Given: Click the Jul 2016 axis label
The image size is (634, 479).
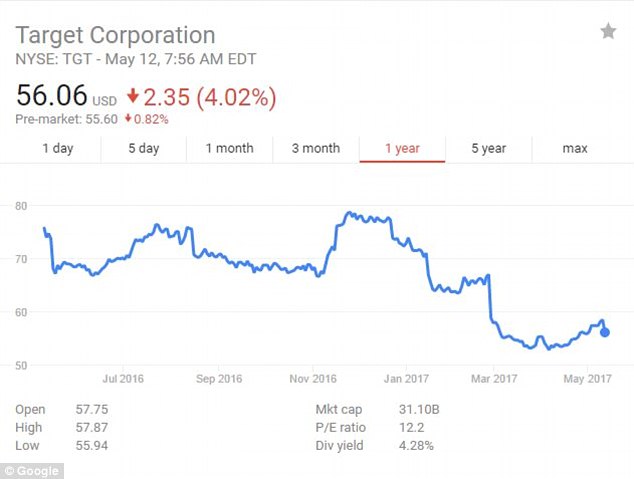Looking at the screenshot, I should pos(123,379).
